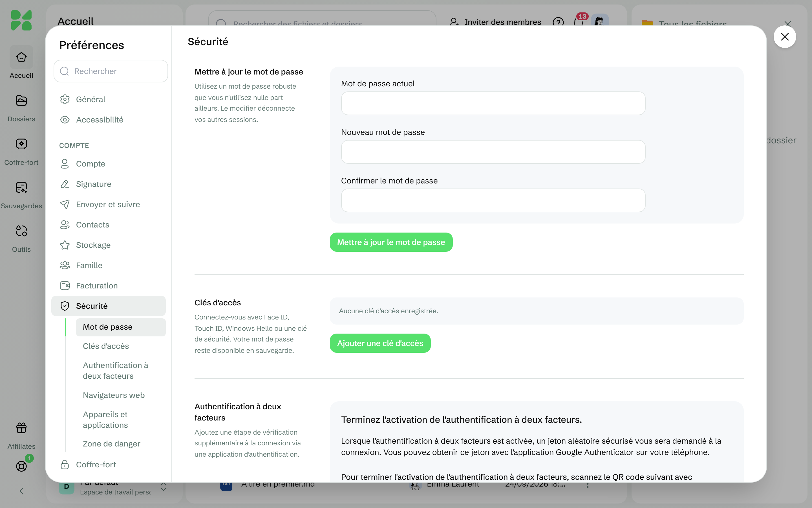Click the Mot de passe actuel field
This screenshot has height=508, width=812.
point(493,104)
